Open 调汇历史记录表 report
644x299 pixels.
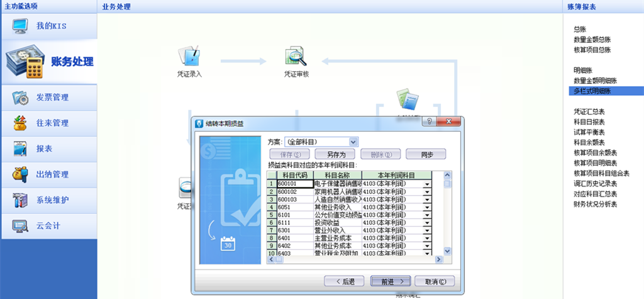[x=595, y=184]
